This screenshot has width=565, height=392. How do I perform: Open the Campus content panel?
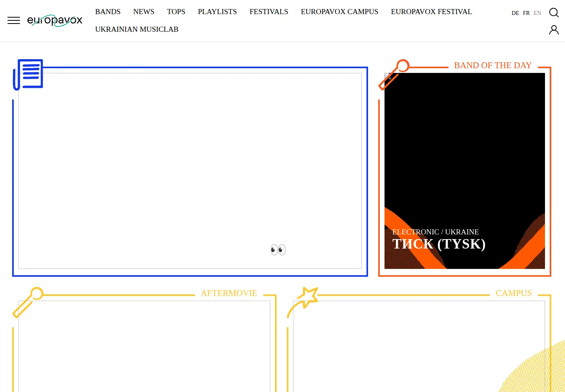pos(419,347)
